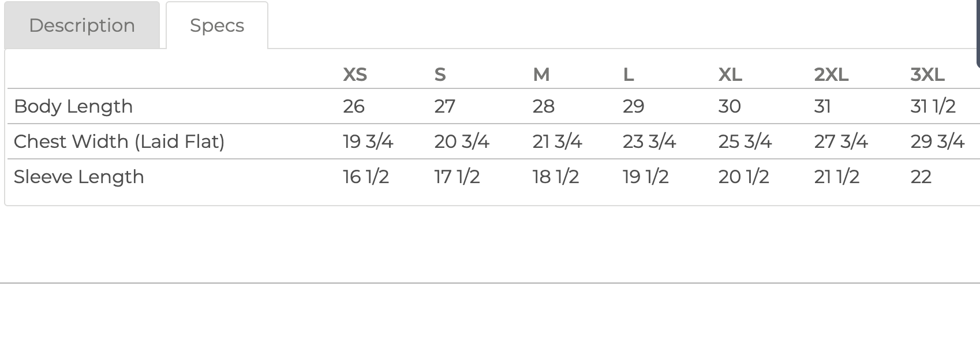Click the M size column header
This screenshot has width=980, height=357.
pos(541,75)
